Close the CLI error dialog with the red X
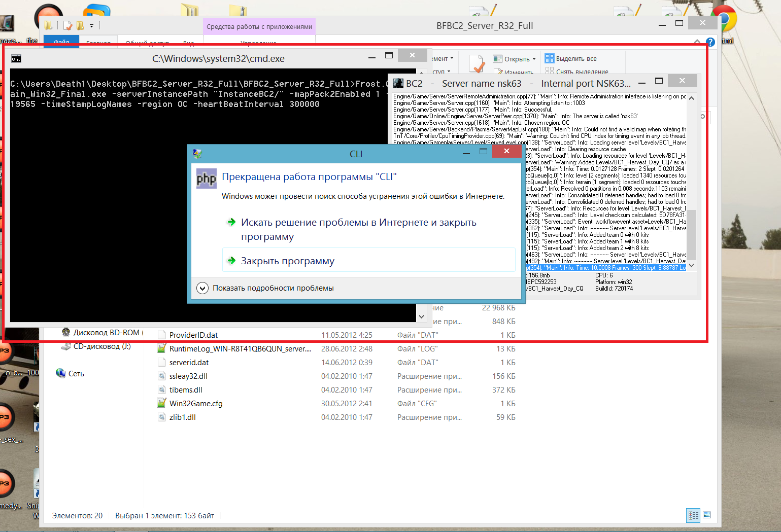Image resolution: width=781 pixels, height=532 pixels. click(x=506, y=151)
